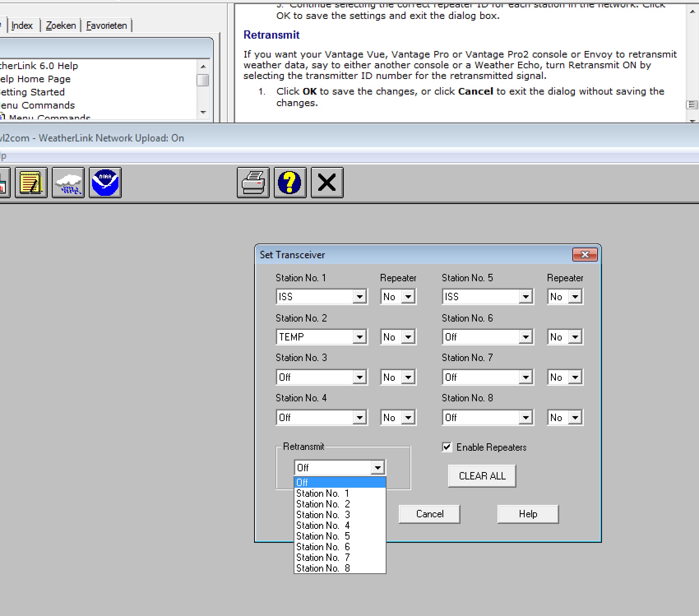Click the NOAA logo toolbar icon

pyautogui.click(x=105, y=183)
